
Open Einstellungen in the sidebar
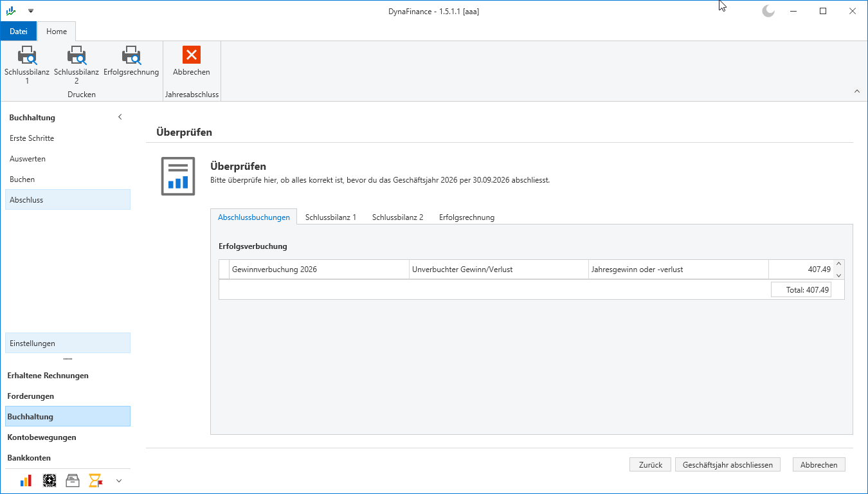click(x=68, y=343)
